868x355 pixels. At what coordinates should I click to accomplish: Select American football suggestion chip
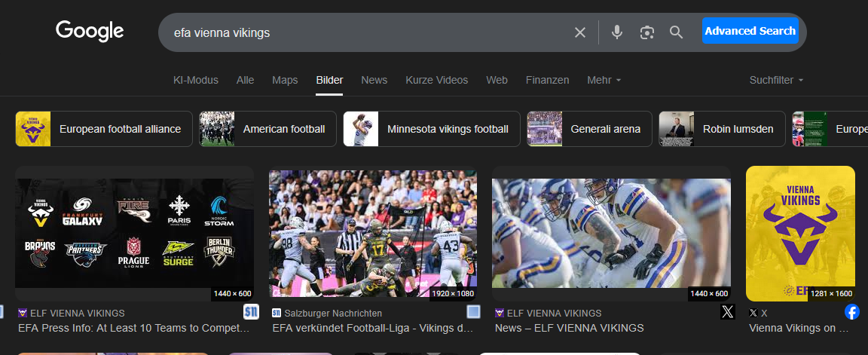(x=268, y=129)
